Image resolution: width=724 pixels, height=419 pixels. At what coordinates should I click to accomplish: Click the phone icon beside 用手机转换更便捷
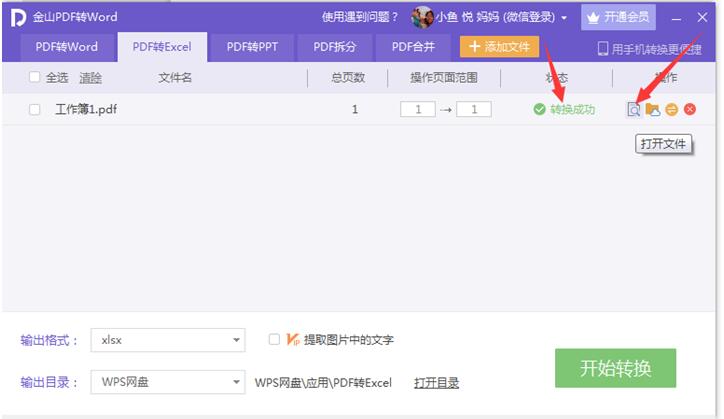point(603,49)
